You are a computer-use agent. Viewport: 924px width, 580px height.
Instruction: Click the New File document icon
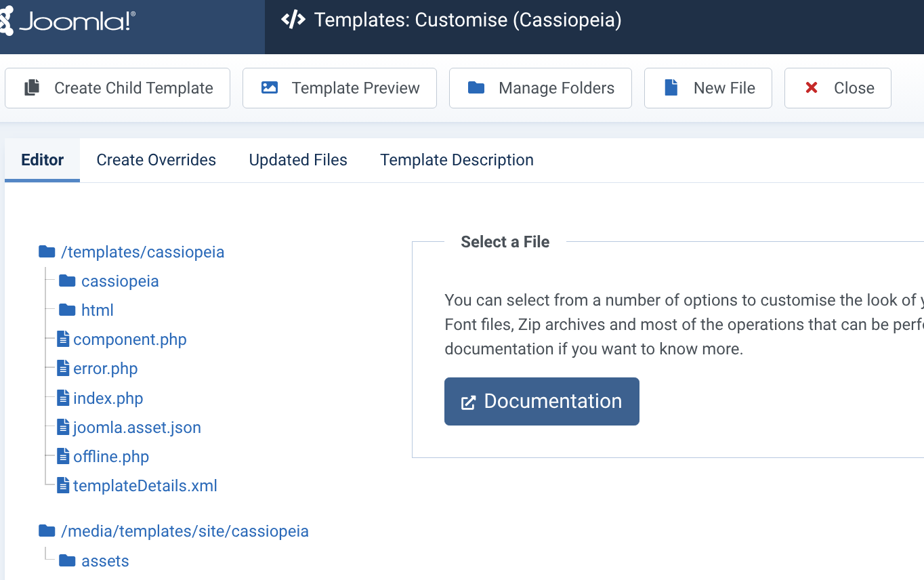(x=671, y=88)
